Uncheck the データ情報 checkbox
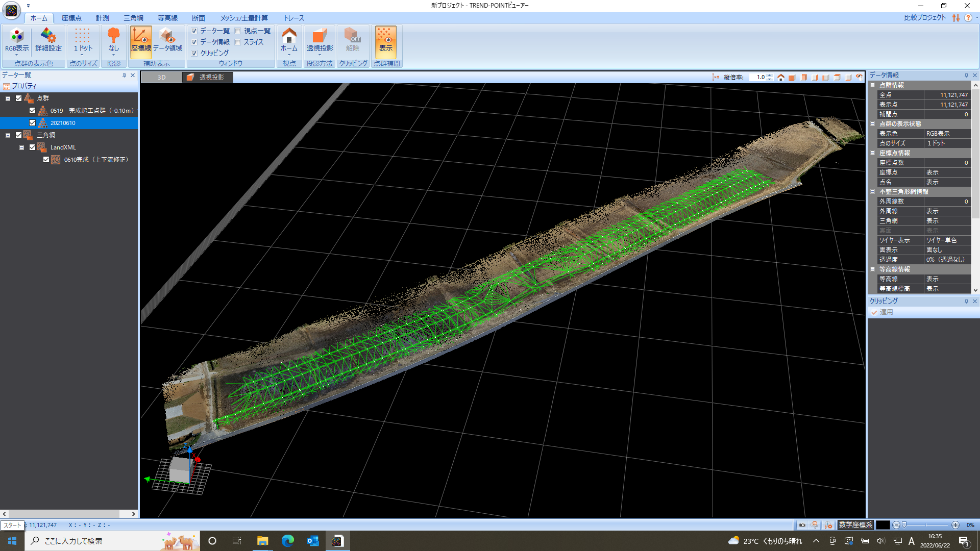This screenshot has height=551, width=980. point(194,42)
